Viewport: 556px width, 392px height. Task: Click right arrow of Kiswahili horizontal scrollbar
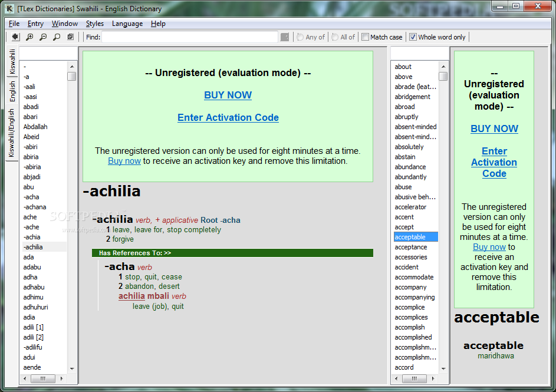coord(62,378)
